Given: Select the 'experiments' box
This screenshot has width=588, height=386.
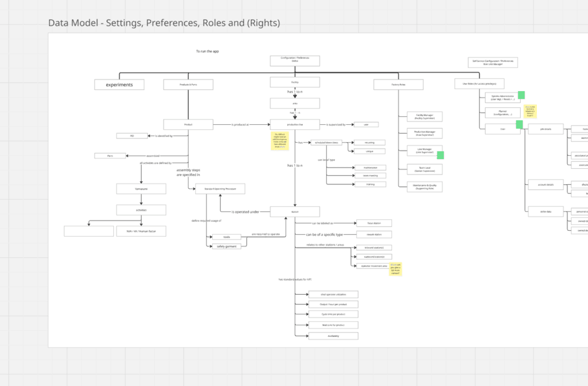Looking at the screenshot, I should coord(119,85).
